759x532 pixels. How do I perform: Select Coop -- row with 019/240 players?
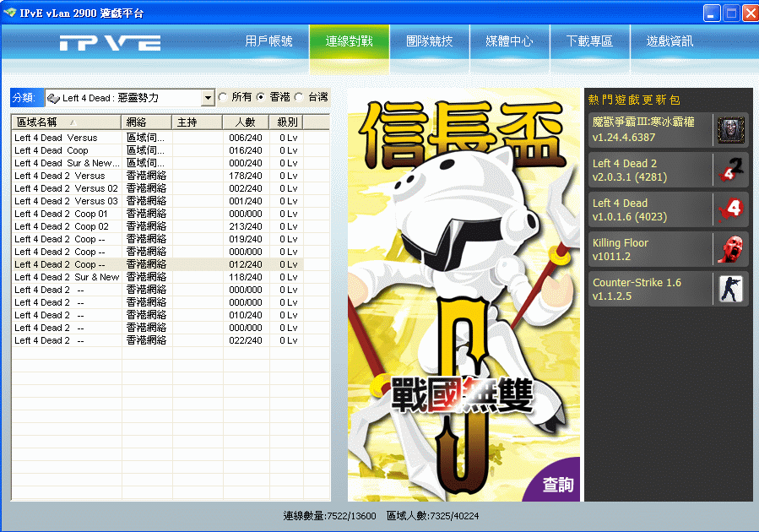click(157, 239)
